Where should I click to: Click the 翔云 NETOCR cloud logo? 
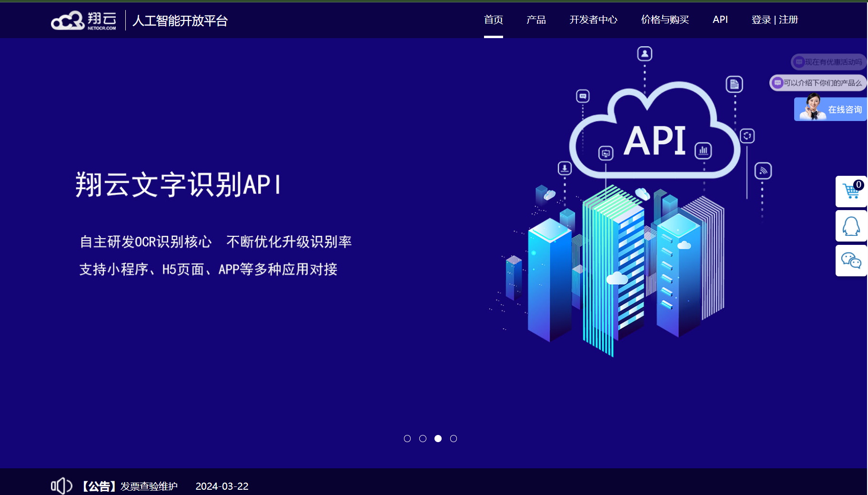pyautogui.click(x=84, y=20)
